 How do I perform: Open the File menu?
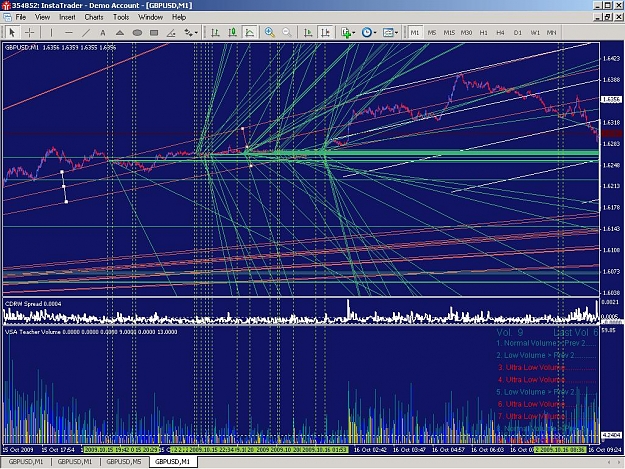pyautogui.click(x=21, y=17)
